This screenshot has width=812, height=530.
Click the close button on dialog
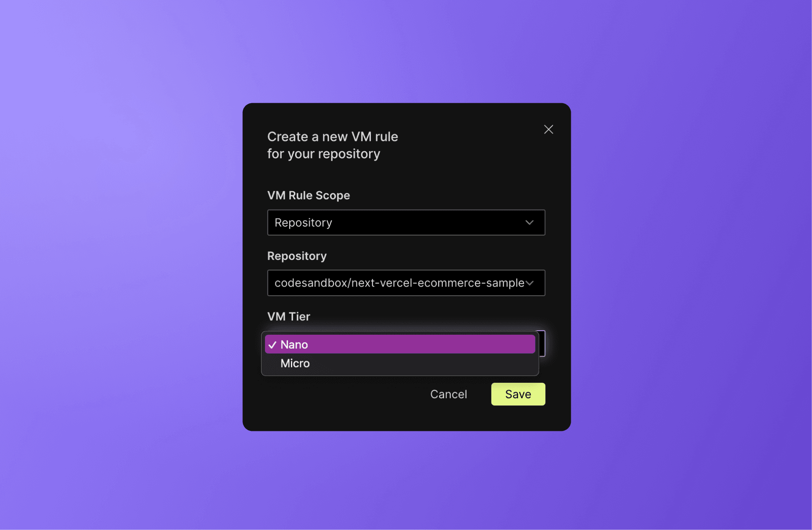(548, 130)
